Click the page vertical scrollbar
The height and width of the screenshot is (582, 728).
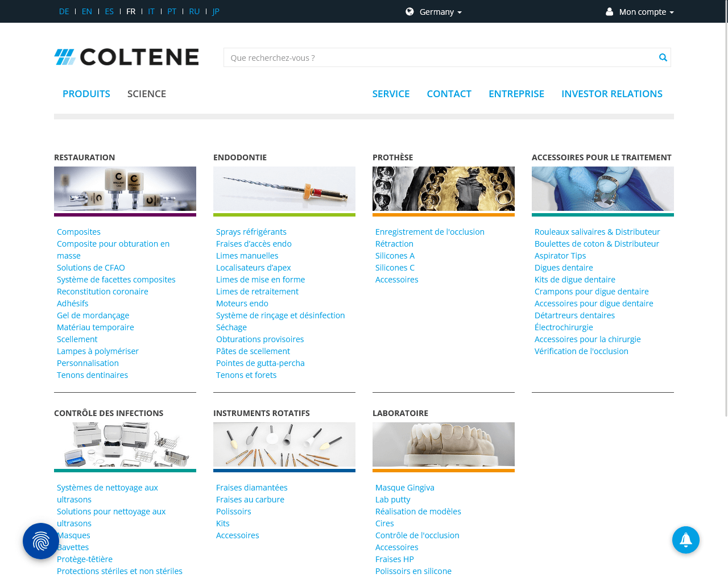click(x=726, y=209)
